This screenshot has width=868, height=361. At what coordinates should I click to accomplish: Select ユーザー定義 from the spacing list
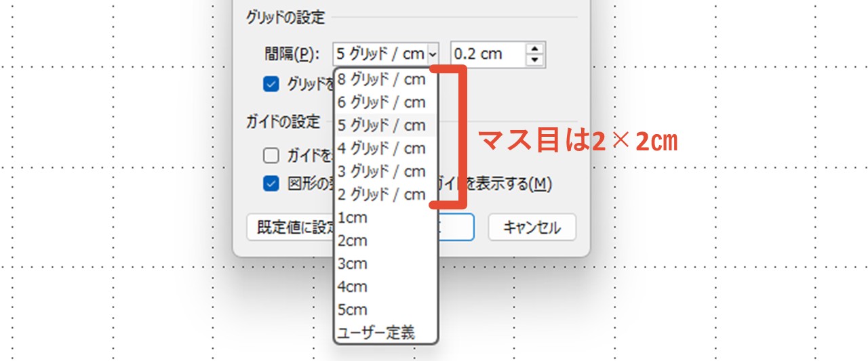[x=385, y=333]
